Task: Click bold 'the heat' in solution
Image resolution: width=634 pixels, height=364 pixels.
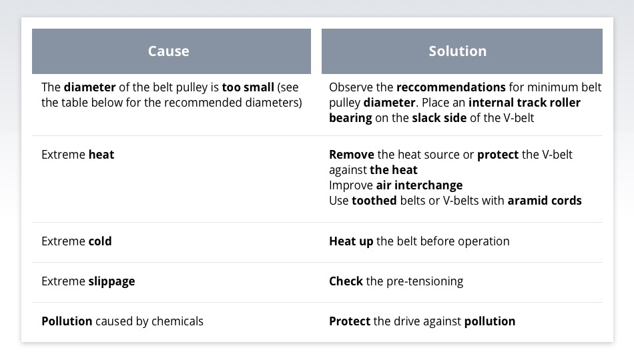Action: (x=394, y=169)
